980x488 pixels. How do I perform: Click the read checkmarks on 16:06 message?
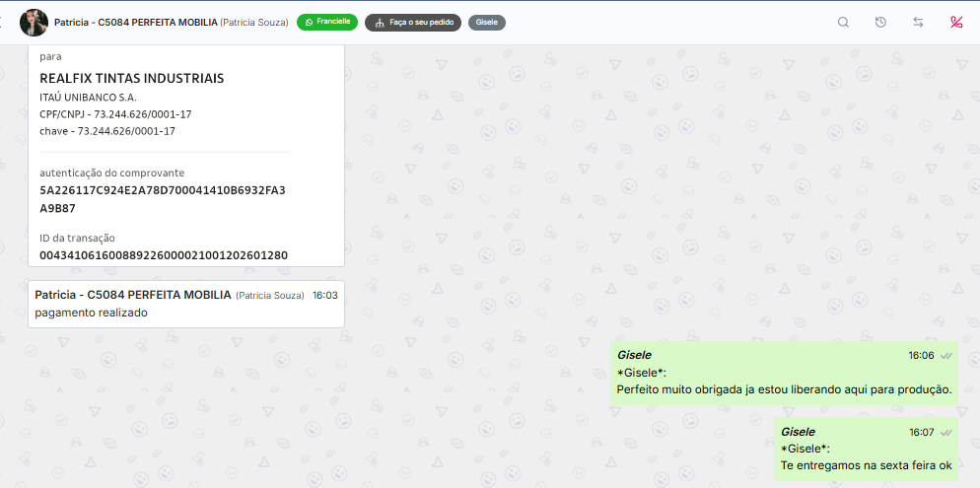click(x=946, y=356)
